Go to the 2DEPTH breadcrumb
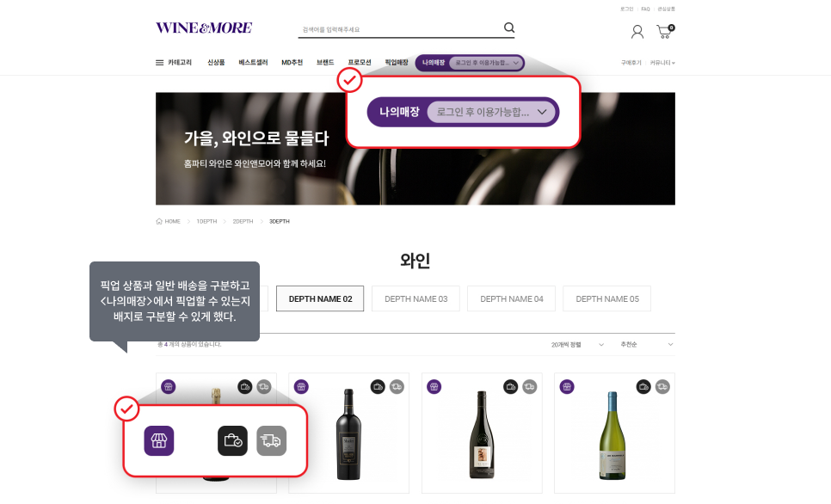Viewport: 831px width, 504px height. pyautogui.click(x=243, y=222)
